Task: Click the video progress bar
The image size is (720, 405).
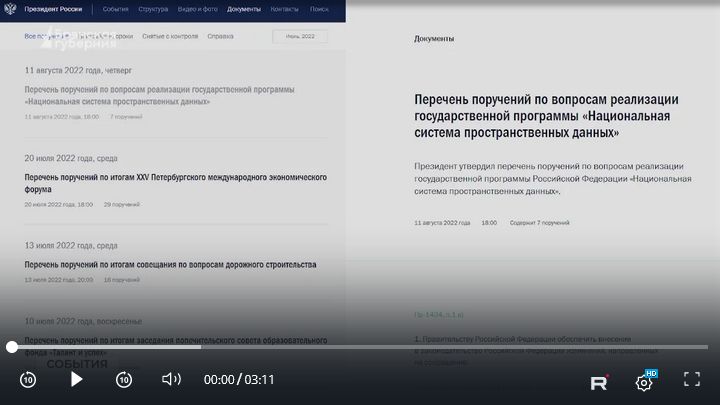Action: click(x=360, y=347)
